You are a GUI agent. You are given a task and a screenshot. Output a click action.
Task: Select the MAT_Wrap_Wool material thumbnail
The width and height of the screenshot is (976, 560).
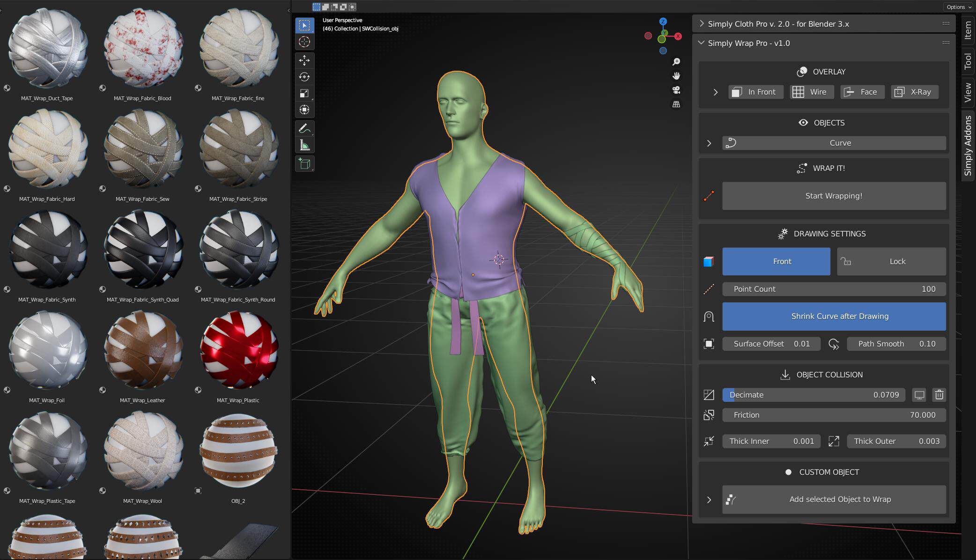point(143,451)
